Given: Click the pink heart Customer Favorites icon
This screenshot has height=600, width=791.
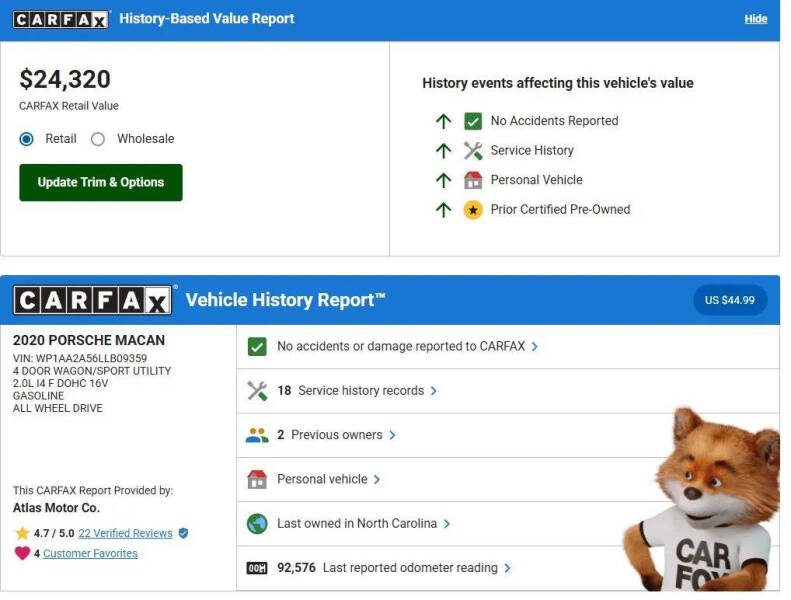Looking at the screenshot, I should (x=22, y=553).
